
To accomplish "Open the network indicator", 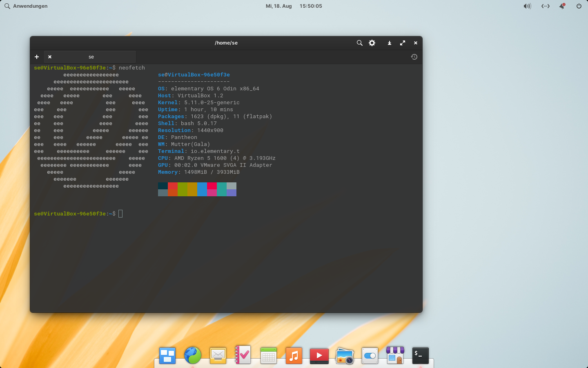I will coord(546,6).
